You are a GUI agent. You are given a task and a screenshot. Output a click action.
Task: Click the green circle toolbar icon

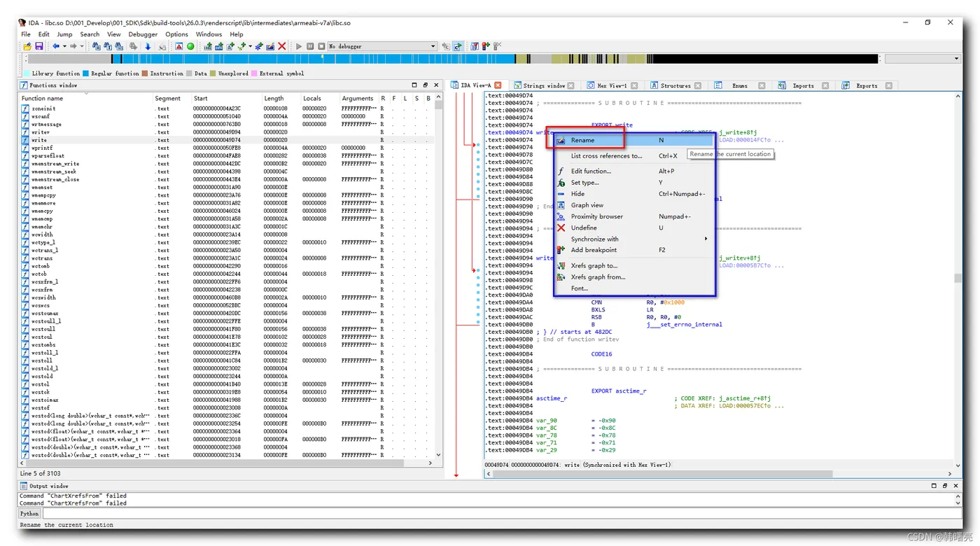coord(190,46)
